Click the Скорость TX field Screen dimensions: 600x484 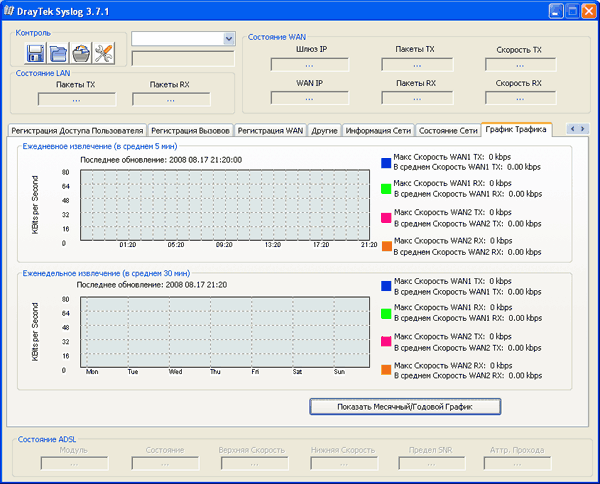(x=520, y=65)
